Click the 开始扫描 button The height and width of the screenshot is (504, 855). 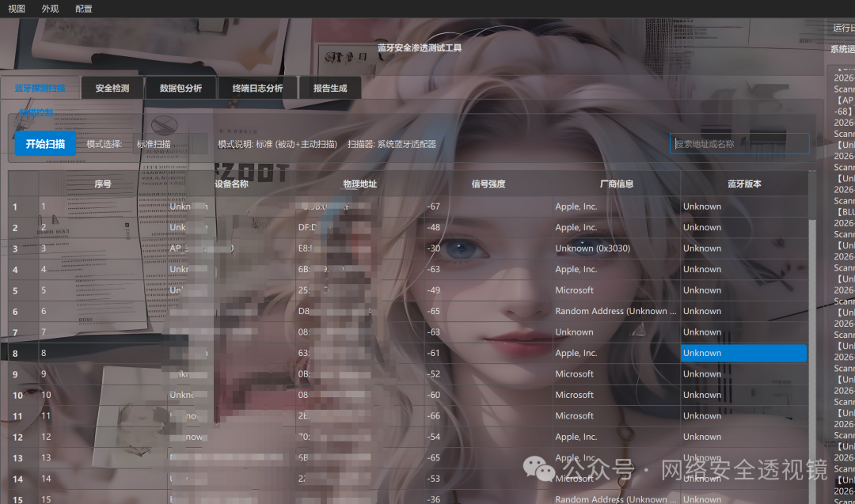(45, 144)
